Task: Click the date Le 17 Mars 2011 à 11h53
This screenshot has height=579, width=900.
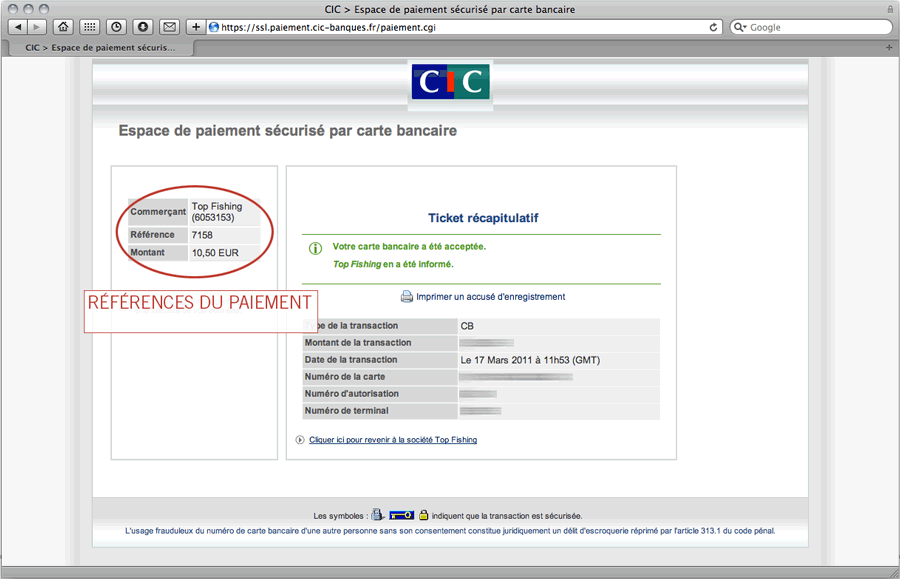Action: click(x=530, y=360)
